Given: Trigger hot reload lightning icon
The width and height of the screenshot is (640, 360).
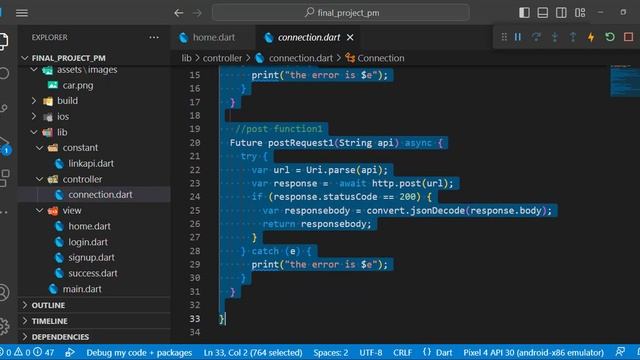Looking at the screenshot, I should (591, 37).
